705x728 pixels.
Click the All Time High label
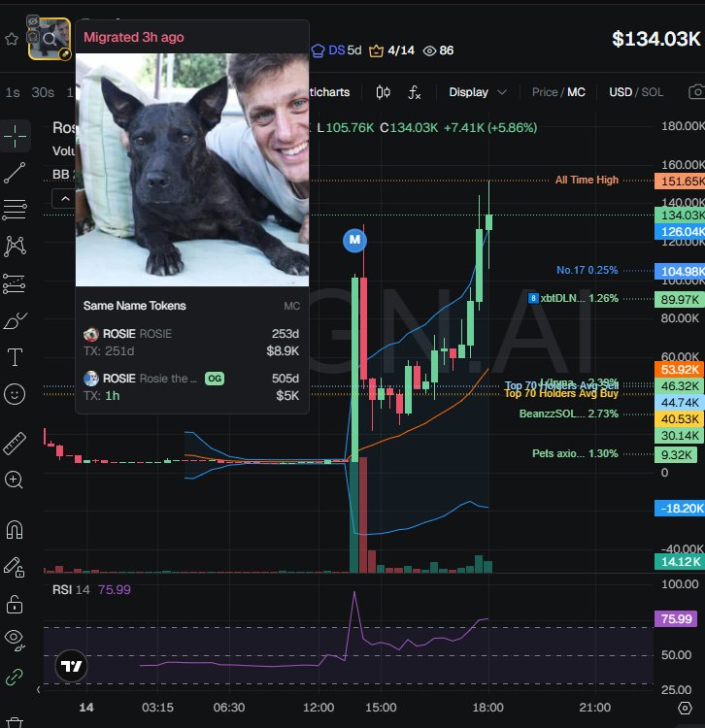pos(587,180)
